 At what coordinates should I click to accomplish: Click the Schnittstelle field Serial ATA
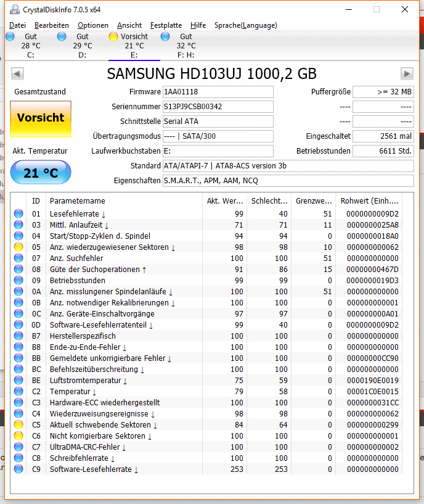[x=218, y=121]
